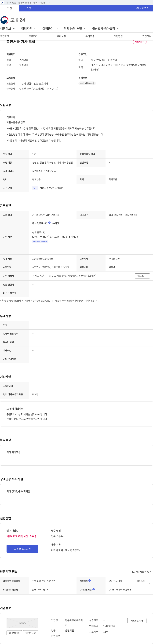Click help icon next to 주 소정근로시간

49,222
